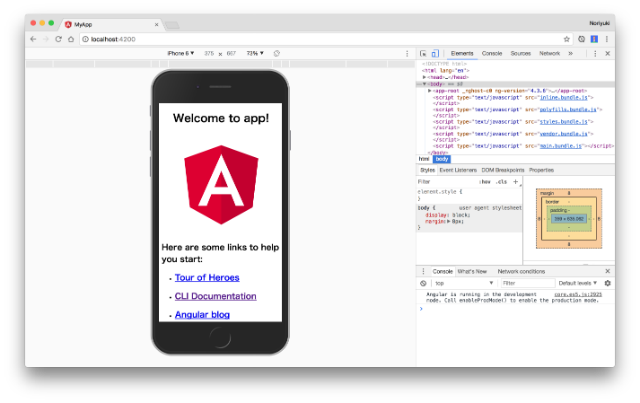Click the device height field 667
The height and width of the screenshot is (403, 640).
231,53
